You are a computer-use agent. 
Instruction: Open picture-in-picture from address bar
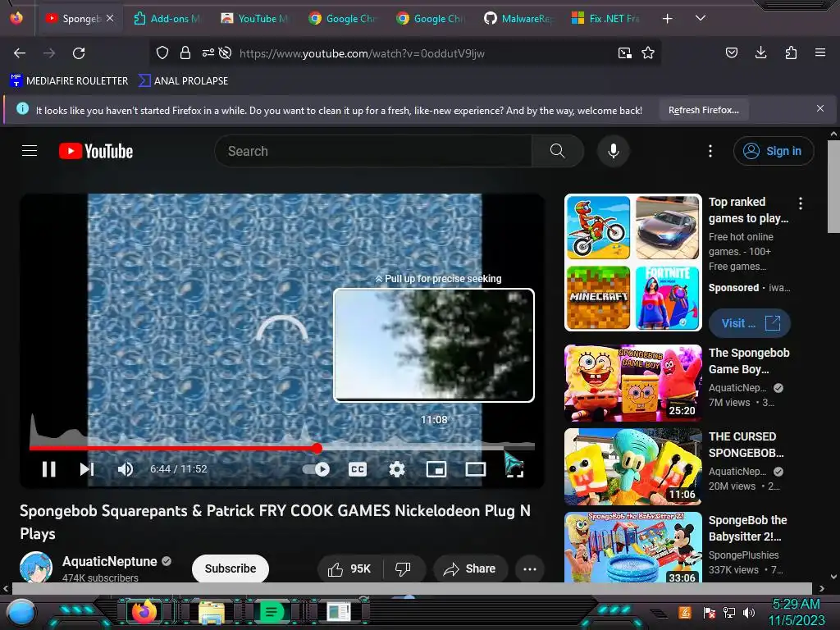(624, 53)
